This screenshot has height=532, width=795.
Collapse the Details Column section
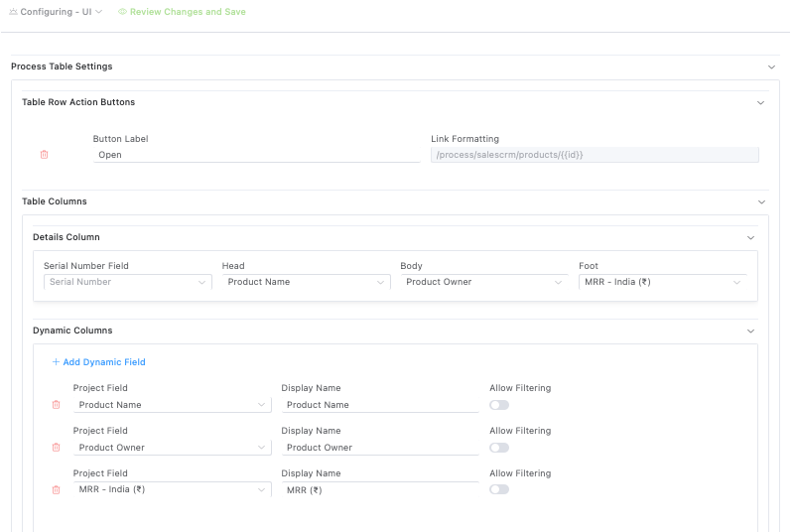pos(751,237)
